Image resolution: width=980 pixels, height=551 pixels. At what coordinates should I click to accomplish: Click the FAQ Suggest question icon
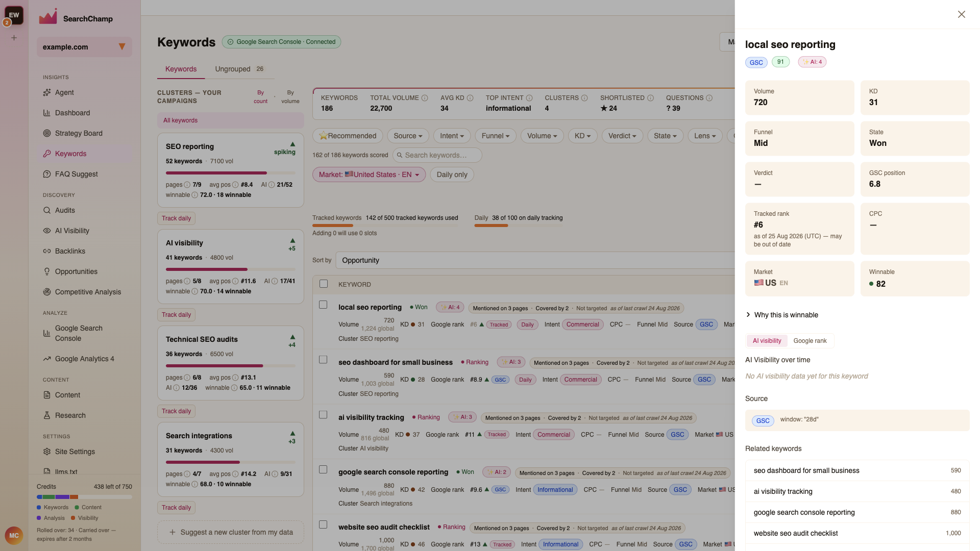[47, 174]
